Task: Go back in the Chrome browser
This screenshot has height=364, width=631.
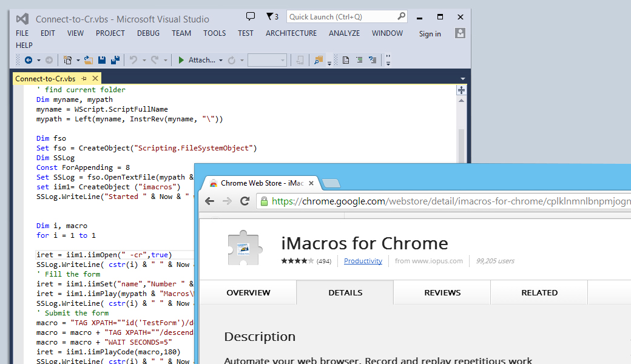Action: [x=210, y=201]
